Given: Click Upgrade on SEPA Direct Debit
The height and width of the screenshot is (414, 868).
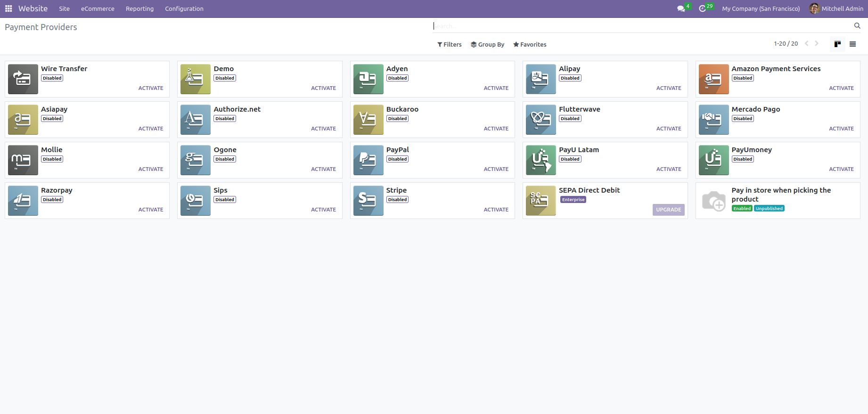Looking at the screenshot, I should 669,210.
